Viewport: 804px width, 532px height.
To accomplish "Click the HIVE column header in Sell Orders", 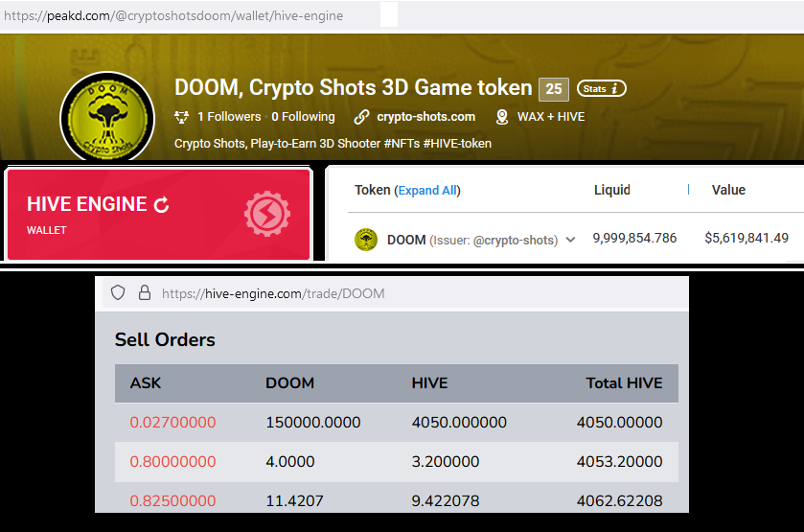I will point(429,383).
